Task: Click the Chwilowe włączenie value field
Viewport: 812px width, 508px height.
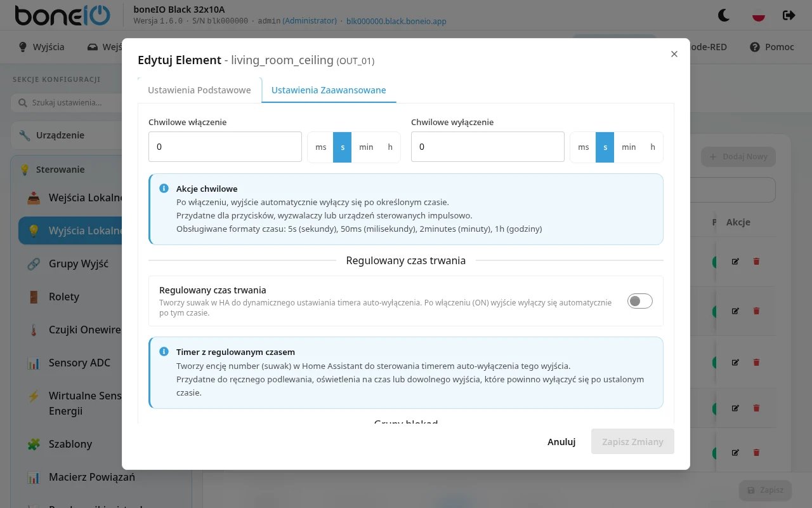Action: coord(225,147)
